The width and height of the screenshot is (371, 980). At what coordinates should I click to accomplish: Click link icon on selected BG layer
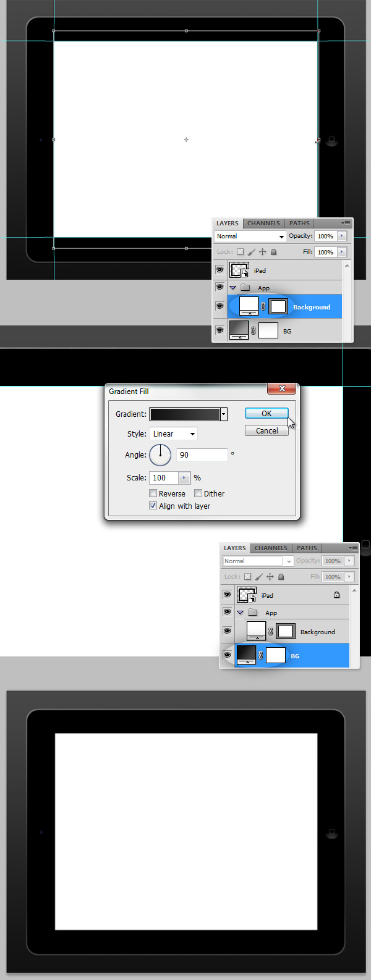pos(260,655)
